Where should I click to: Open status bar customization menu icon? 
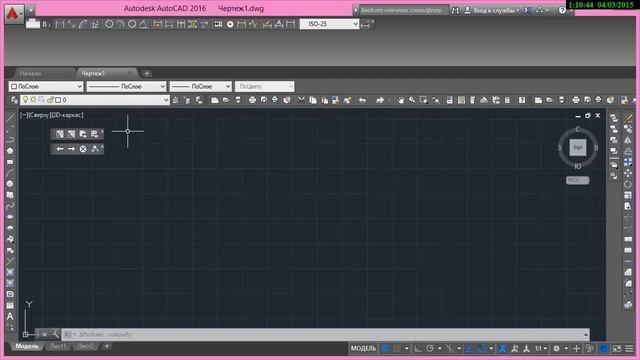tap(629, 349)
